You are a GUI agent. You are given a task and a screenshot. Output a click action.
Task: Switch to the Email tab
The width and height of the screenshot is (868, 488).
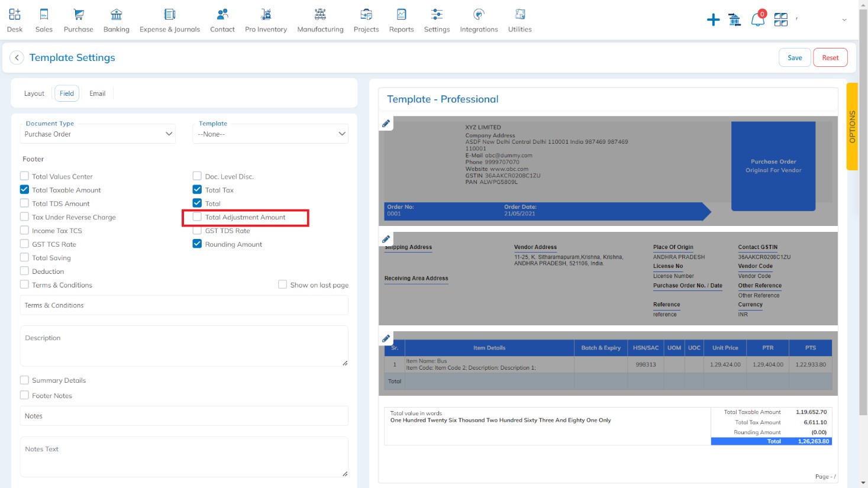[98, 93]
